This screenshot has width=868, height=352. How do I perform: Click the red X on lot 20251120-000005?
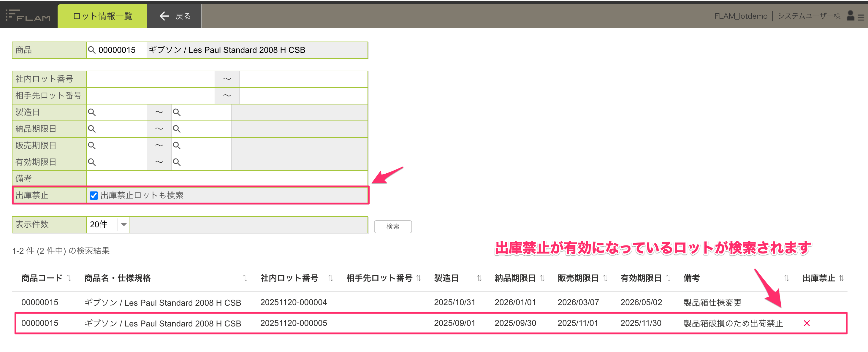(807, 324)
